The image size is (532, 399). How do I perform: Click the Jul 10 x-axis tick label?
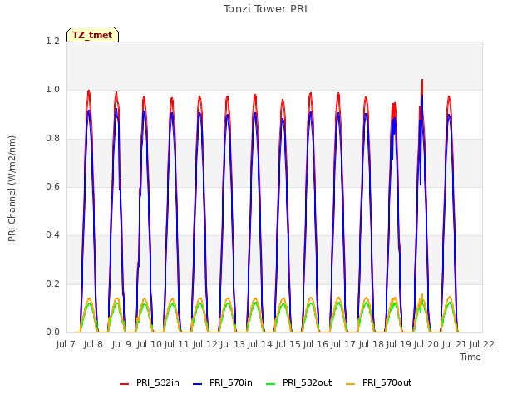click(x=149, y=345)
